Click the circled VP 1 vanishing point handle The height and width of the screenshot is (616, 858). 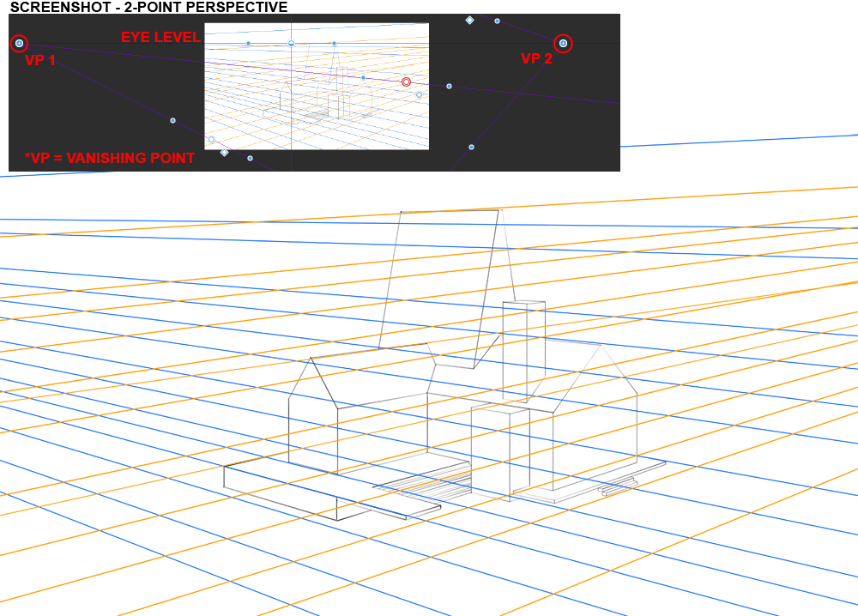click(x=20, y=43)
